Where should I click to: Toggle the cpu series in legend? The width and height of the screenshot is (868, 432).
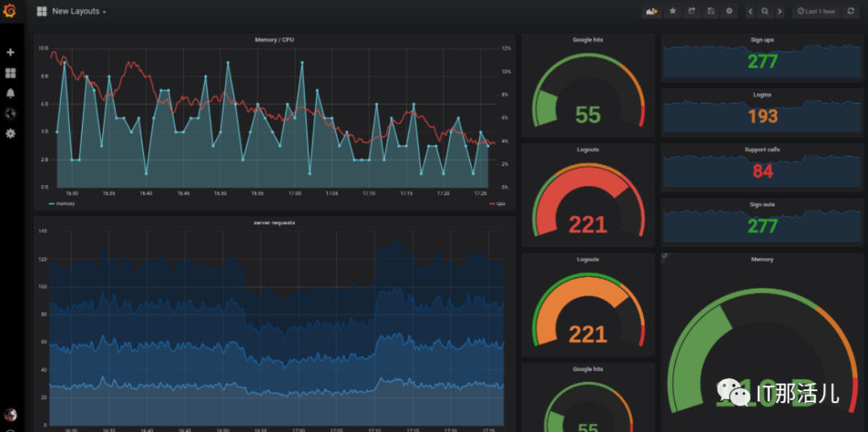[497, 204]
